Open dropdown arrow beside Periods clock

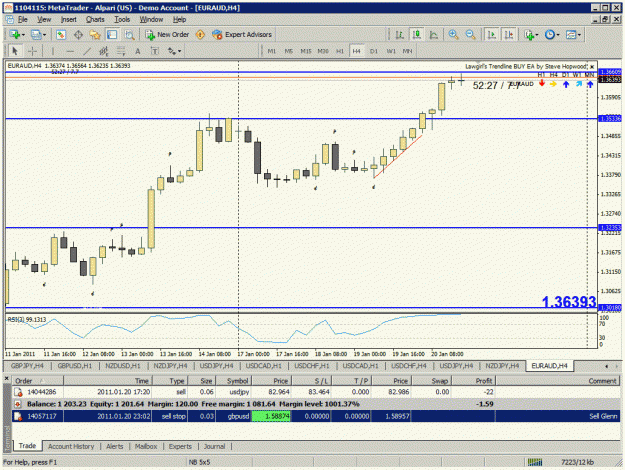pyautogui.click(x=558, y=35)
